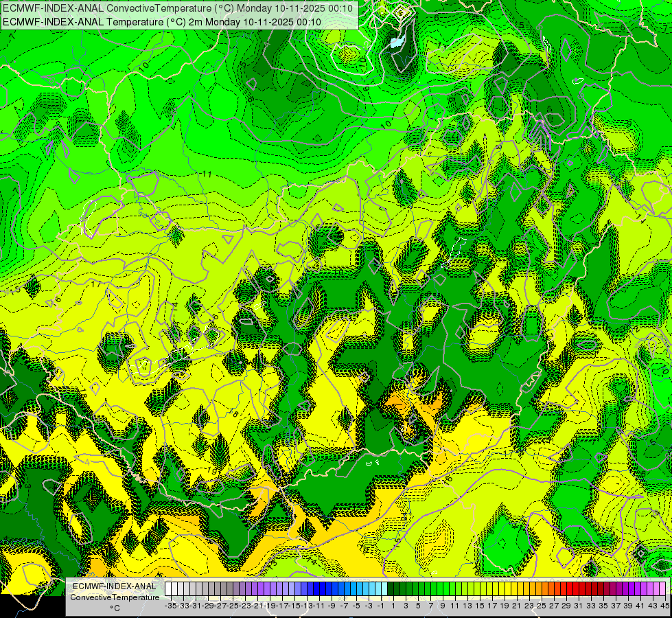Select the red swatch above legend label 31
Viewport: 672px width, 618px height.
(x=575, y=588)
